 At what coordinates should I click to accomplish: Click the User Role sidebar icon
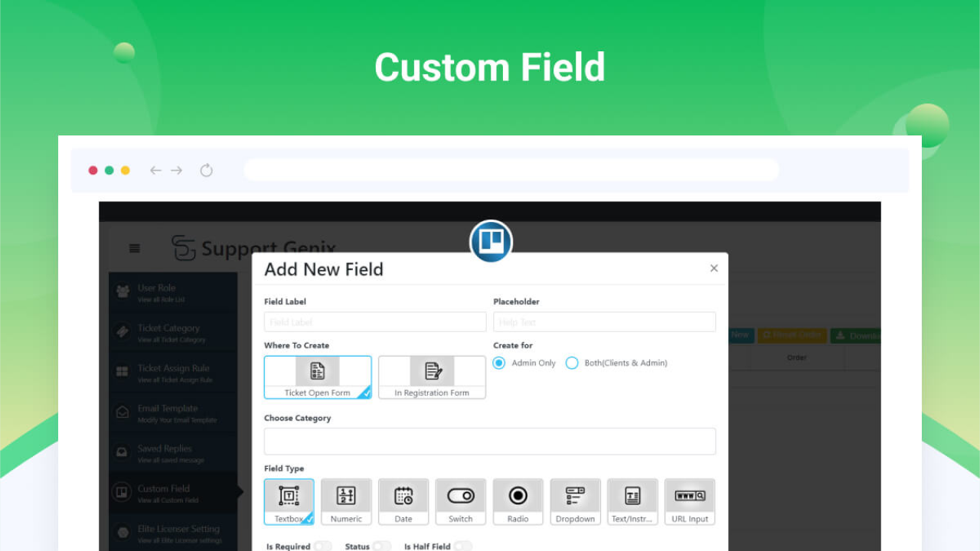[x=122, y=292]
